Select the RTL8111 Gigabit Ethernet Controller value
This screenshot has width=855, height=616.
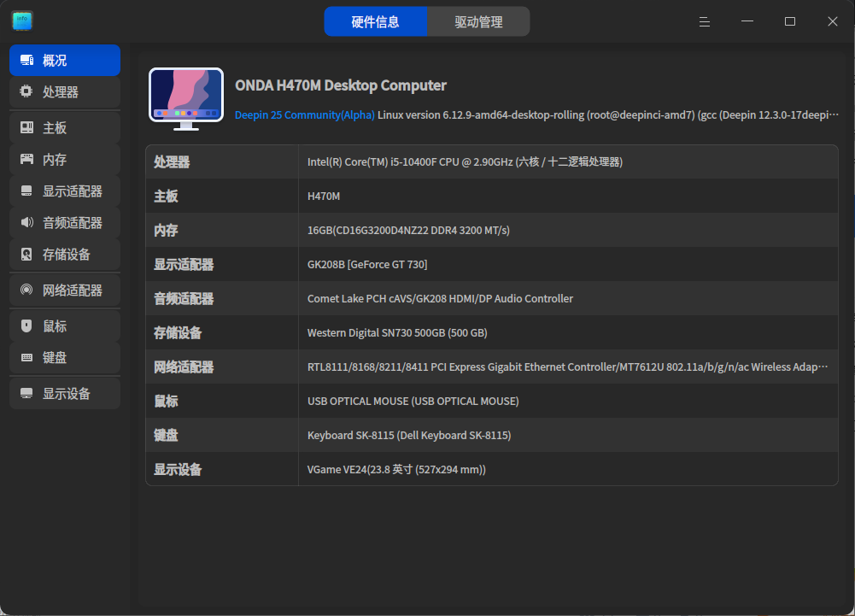[x=568, y=367]
